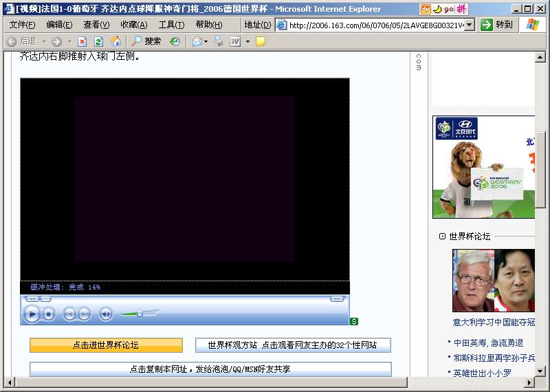This screenshot has width=550, height=392.
Task: Click the IE page icon beside the address
Action: (x=281, y=25)
